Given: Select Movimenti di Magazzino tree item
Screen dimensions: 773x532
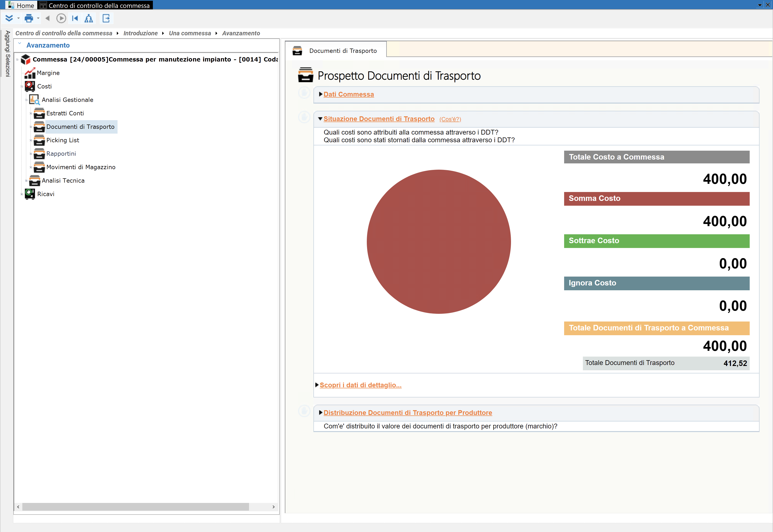Looking at the screenshot, I should tap(81, 167).
